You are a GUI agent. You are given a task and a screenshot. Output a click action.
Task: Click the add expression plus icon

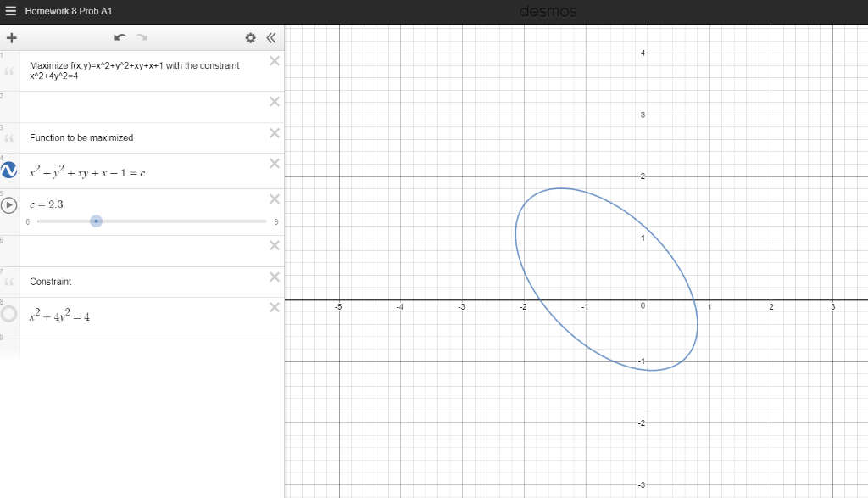pos(12,37)
